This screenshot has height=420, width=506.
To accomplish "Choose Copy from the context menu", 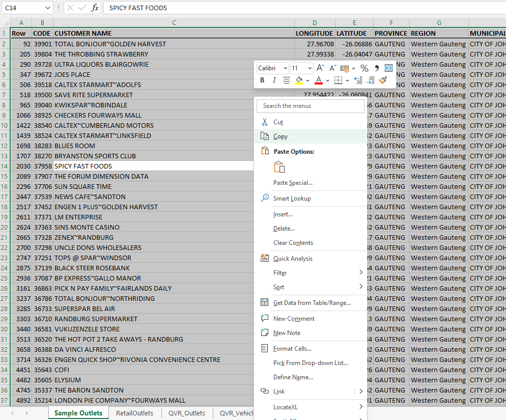I will [x=280, y=136].
